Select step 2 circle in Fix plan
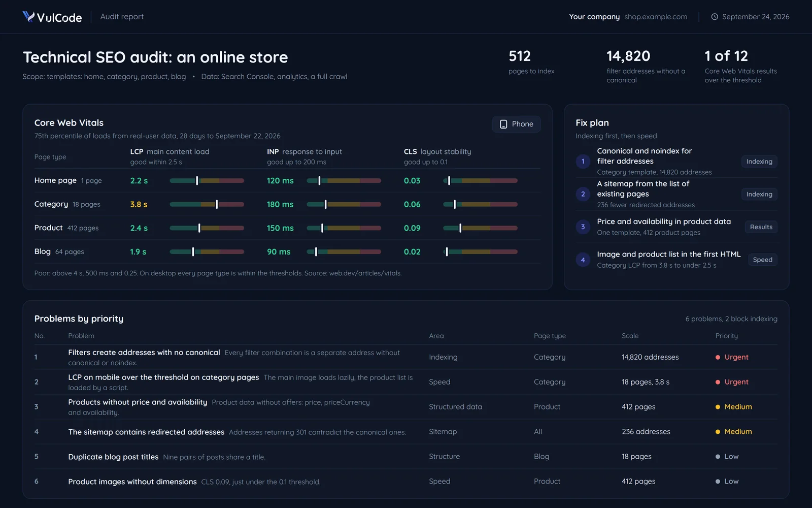The width and height of the screenshot is (812, 508). pos(583,194)
